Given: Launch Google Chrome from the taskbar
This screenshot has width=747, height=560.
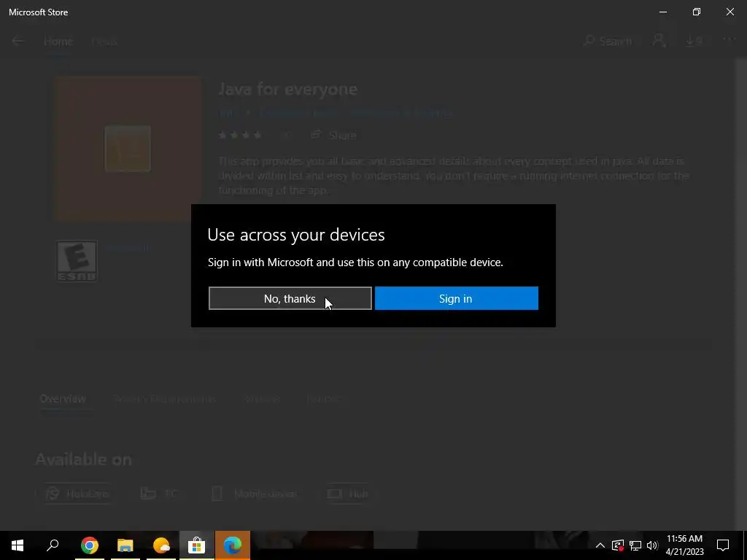Looking at the screenshot, I should [90, 545].
